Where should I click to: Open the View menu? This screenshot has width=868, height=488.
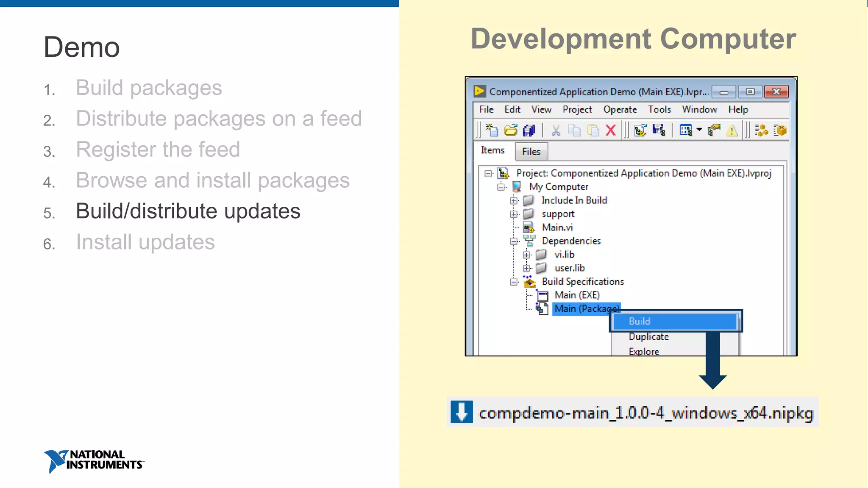(x=541, y=109)
